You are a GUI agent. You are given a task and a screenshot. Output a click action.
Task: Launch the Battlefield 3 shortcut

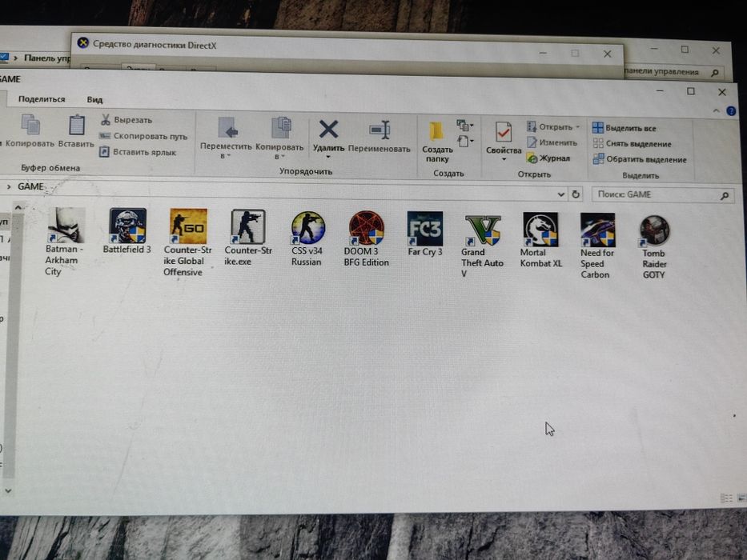127,231
